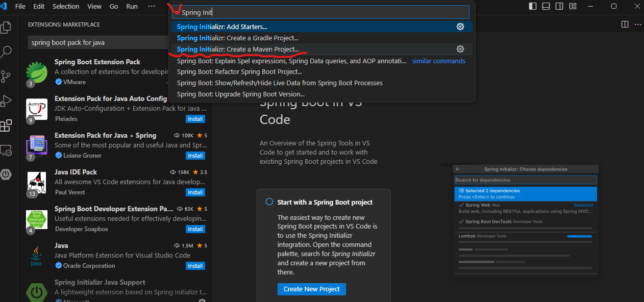Click the Customize Layout icon in the title bar
644x302 pixels.
click(573, 6)
